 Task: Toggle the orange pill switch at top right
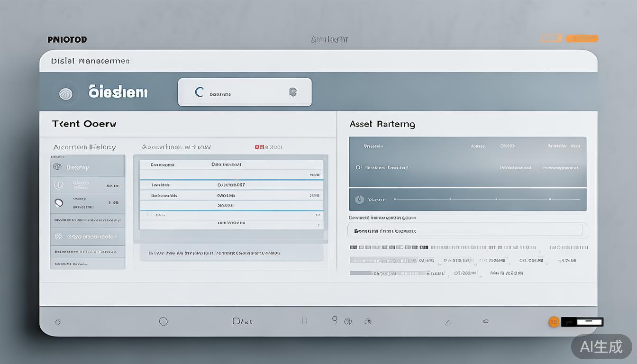[x=582, y=38]
